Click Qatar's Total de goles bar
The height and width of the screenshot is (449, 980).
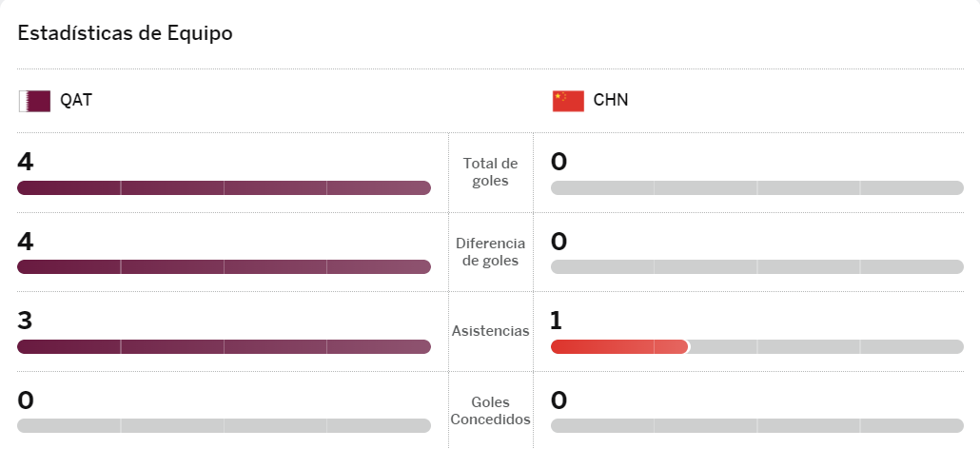pos(224,187)
